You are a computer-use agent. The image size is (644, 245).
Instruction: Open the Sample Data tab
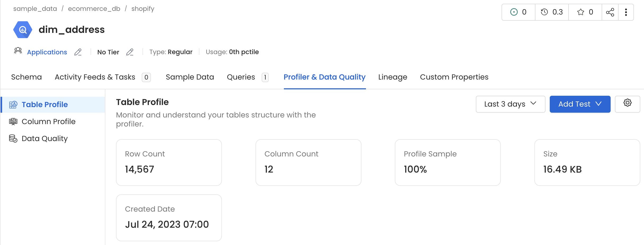pos(190,77)
